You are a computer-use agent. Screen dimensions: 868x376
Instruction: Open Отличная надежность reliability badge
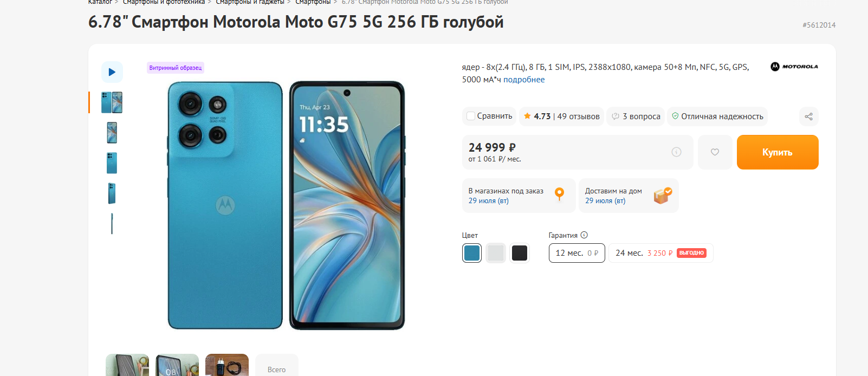[717, 116]
